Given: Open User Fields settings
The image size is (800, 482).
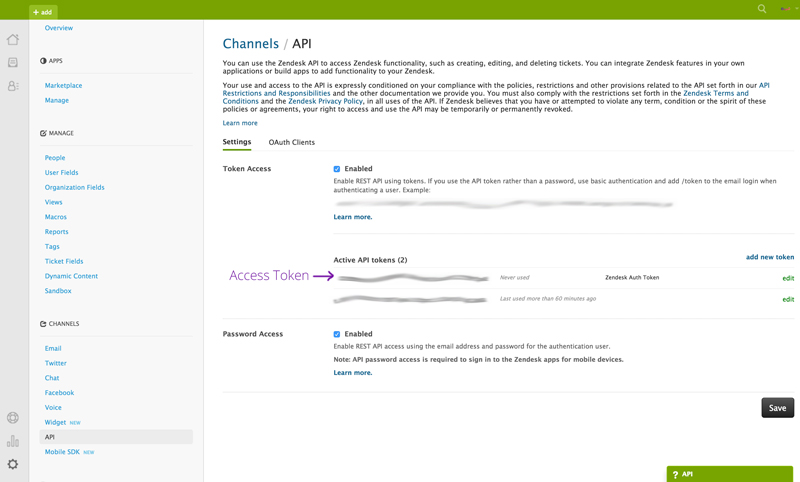Looking at the screenshot, I should pyautogui.click(x=61, y=173).
